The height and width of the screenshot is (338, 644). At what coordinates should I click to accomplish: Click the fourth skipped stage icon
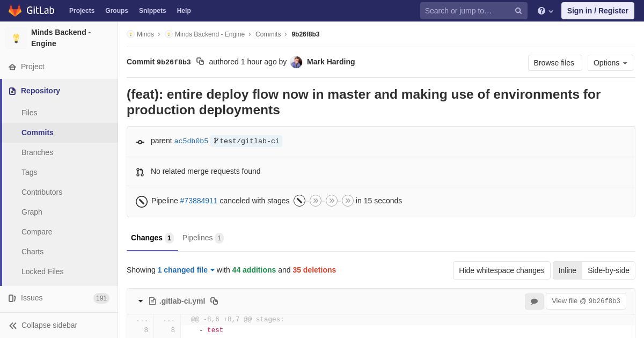pyautogui.click(x=348, y=201)
